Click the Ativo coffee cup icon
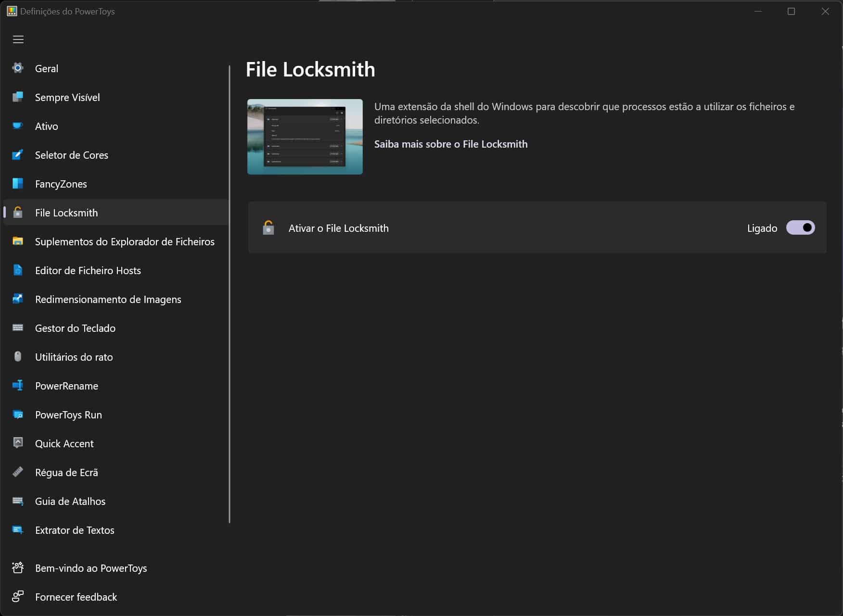The image size is (843, 616). pyautogui.click(x=18, y=126)
